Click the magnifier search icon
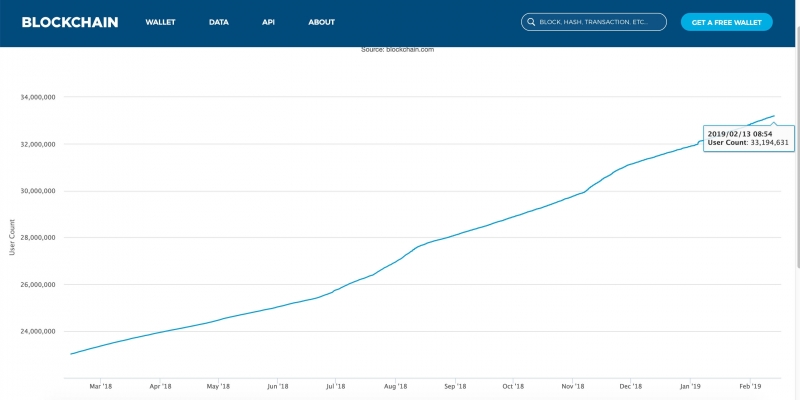800x400 pixels. tap(531, 22)
